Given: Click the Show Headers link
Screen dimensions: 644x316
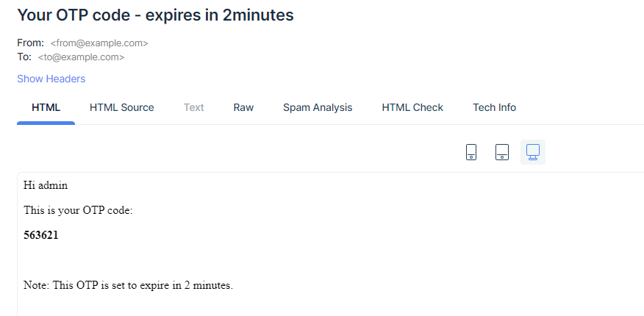Looking at the screenshot, I should pos(51,79).
